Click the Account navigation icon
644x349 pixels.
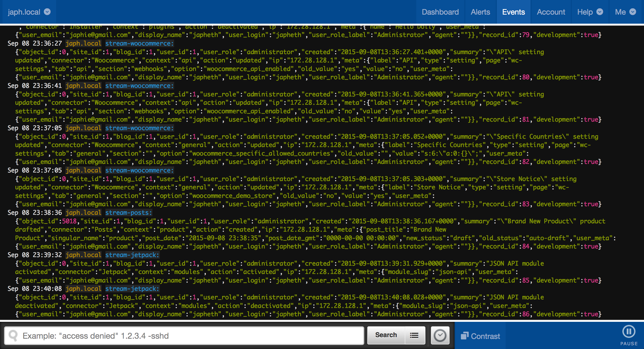coord(550,12)
